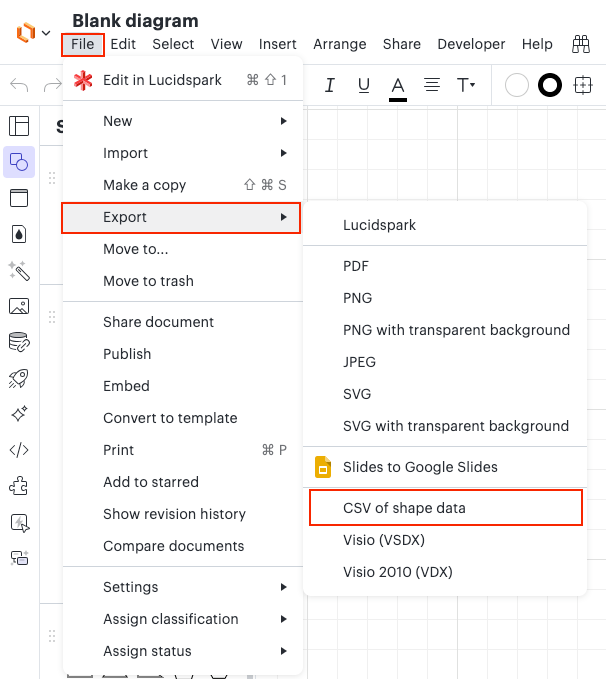606x679 pixels.
Task: Expand the text options T dropdown
Action: 466,85
